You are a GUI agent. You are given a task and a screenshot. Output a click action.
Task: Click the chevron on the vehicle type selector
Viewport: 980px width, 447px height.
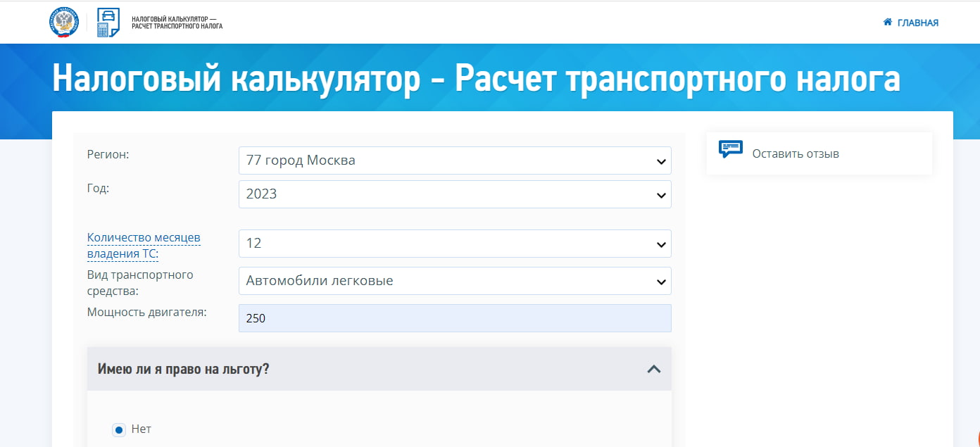tap(660, 281)
